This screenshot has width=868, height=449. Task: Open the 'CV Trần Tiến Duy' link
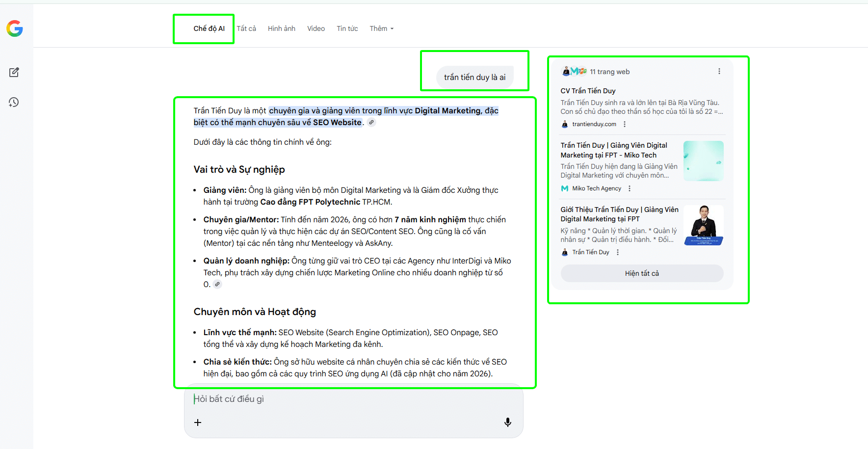588,90
